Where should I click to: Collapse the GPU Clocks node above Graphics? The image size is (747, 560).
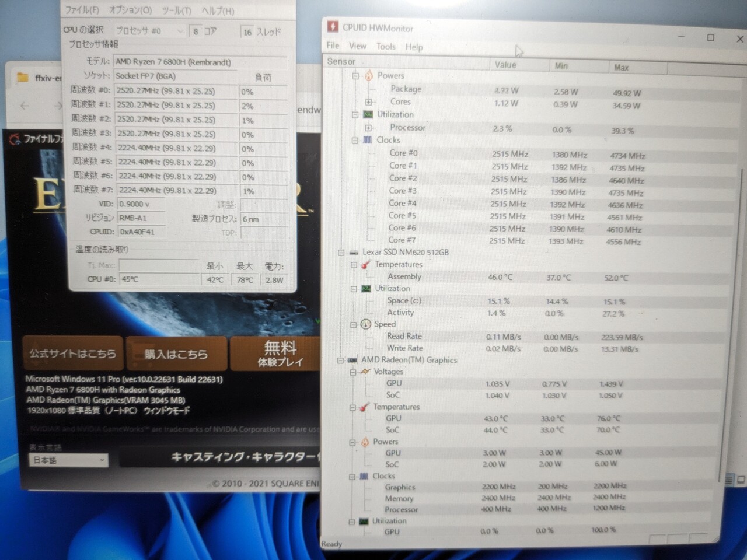click(352, 477)
